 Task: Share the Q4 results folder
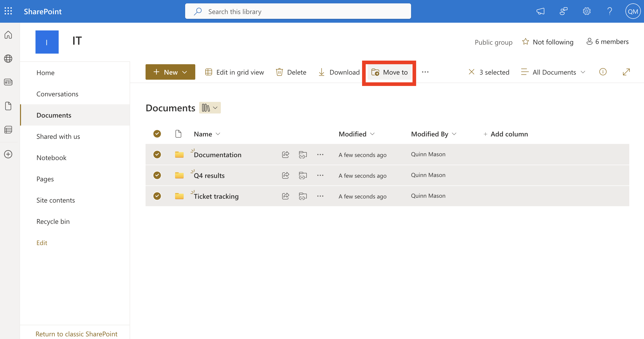coord(286,175)
